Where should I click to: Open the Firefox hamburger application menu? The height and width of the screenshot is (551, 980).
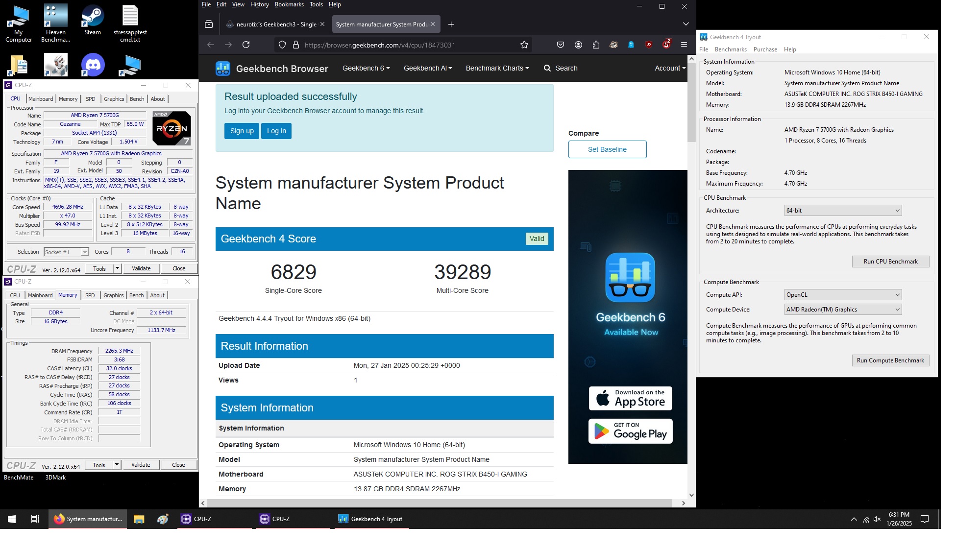(684, 45)
